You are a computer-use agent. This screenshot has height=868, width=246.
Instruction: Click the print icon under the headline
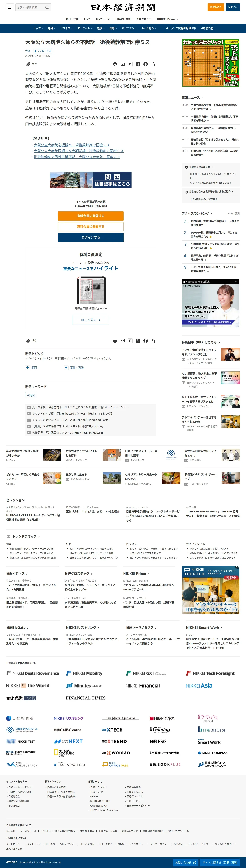click(115, 64)
